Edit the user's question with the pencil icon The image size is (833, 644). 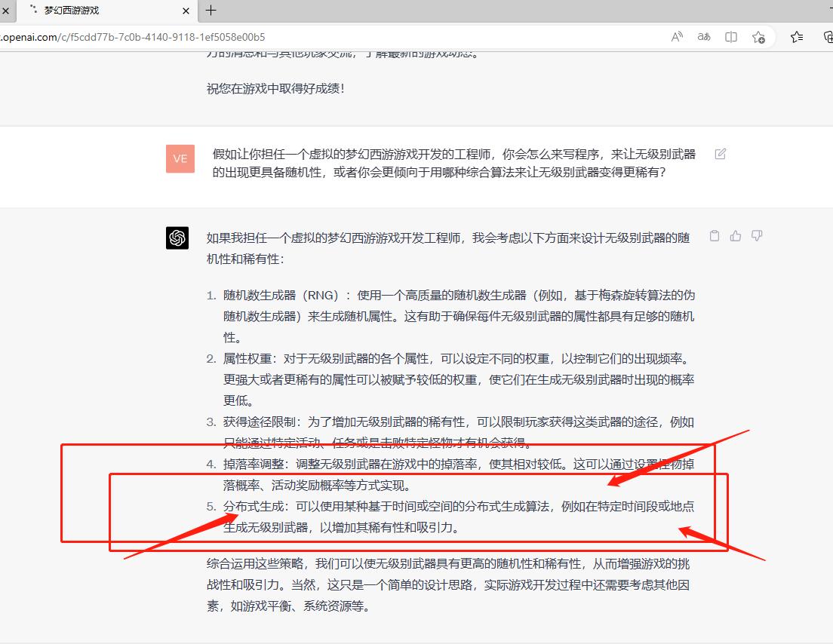[720, 153]
